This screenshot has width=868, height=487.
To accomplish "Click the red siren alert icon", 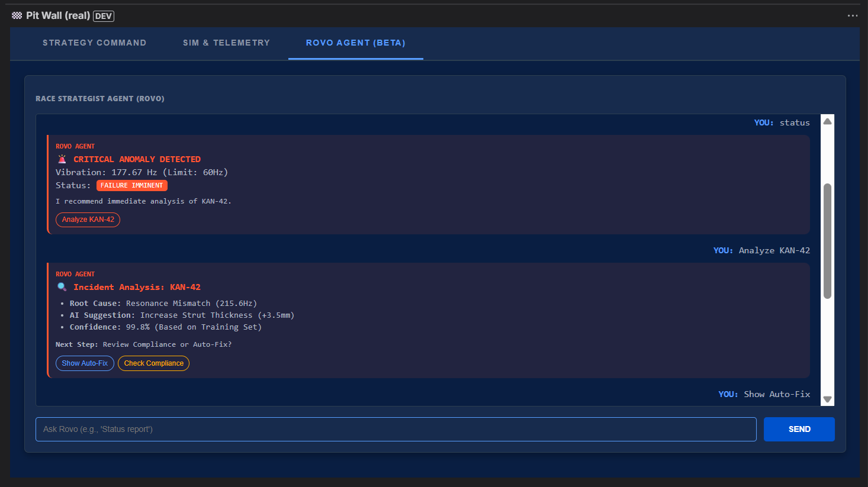I will (x=62, y=159).
